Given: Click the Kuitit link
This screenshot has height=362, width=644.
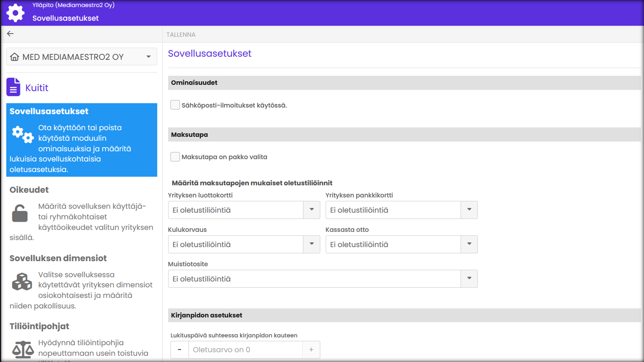Looking at the screenshot, I should (37, 88).
